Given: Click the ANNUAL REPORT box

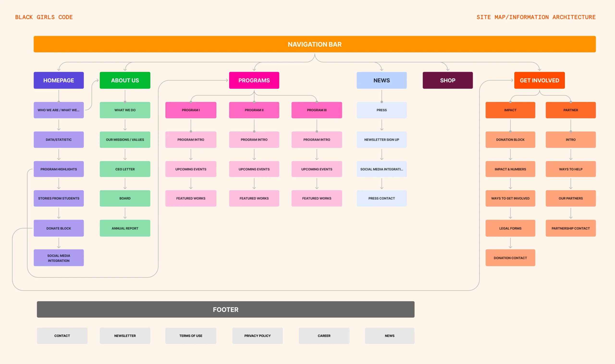Looking at the screenshot, I should coord(125,228).
